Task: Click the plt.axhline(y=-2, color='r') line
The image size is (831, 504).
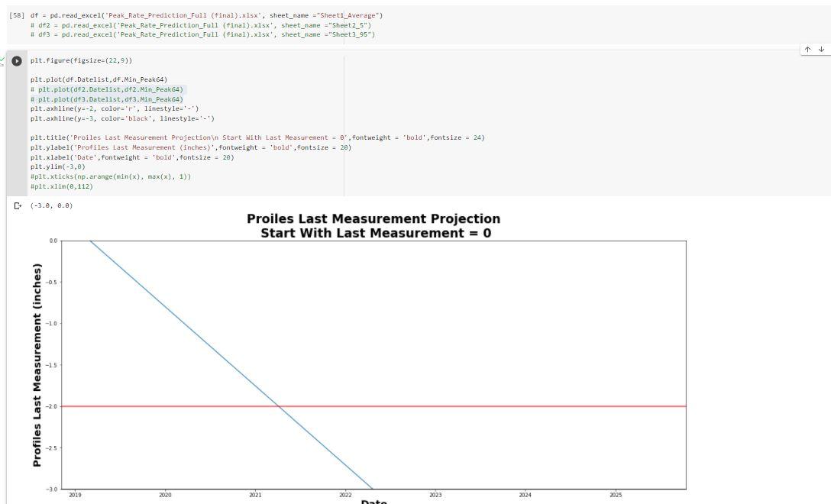Action: tap(115, 108)
